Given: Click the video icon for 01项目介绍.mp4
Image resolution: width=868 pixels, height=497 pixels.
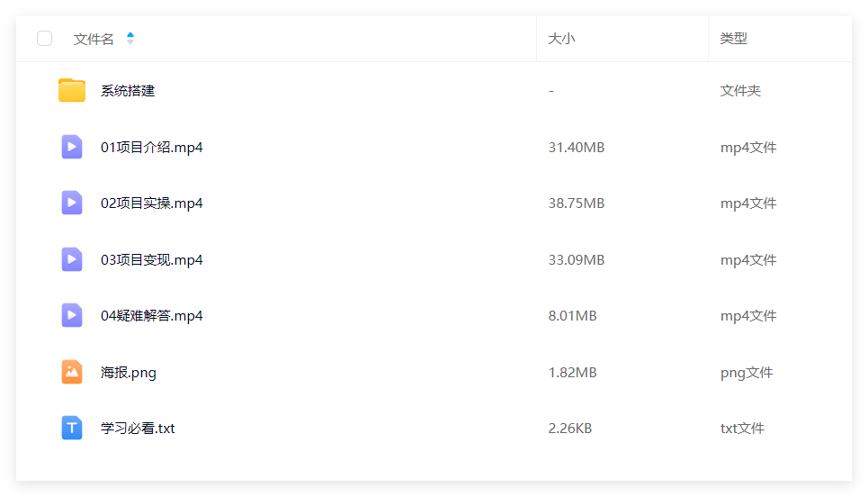Looking at the screenshot, I should [72, 147].
